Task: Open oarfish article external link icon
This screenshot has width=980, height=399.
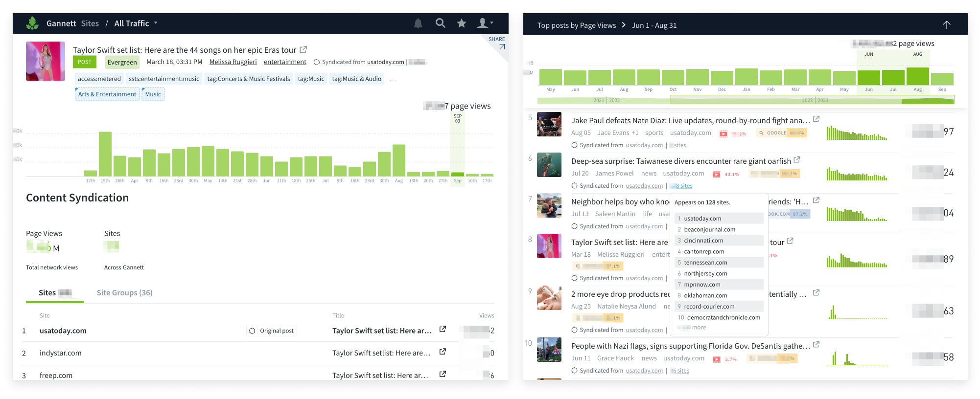Action: point(797,160)
